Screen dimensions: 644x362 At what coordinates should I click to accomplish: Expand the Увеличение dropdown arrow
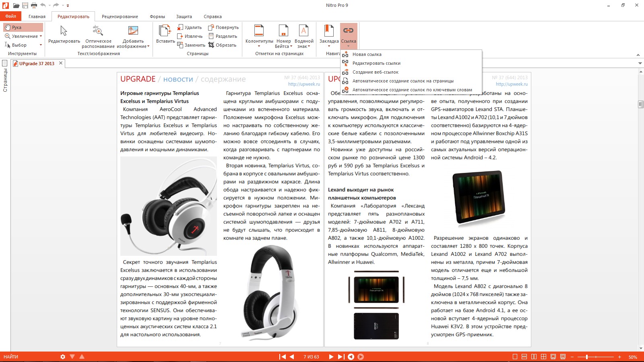pos(41,36)
